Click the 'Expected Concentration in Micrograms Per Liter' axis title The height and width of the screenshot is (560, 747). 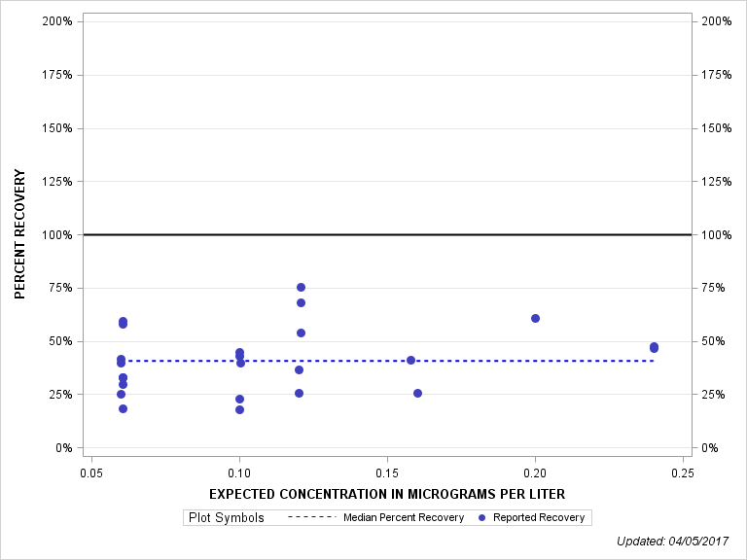click(x=386, y=494)
